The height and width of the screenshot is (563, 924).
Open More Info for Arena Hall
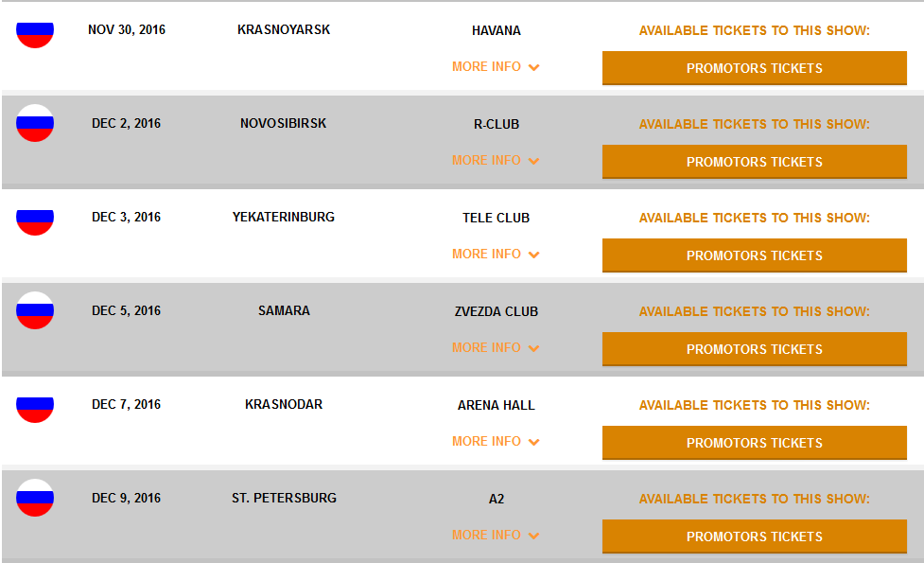coord(495,442)
